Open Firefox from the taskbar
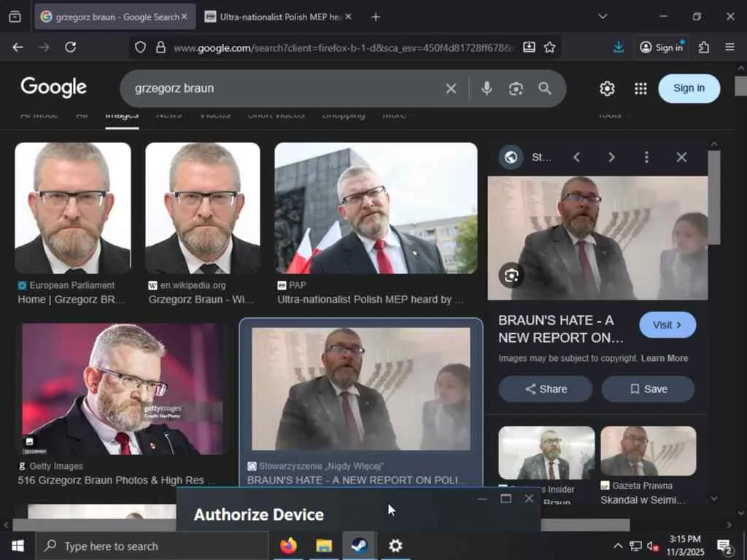This screenshot has height=560, width=747. tap(289, 545)
